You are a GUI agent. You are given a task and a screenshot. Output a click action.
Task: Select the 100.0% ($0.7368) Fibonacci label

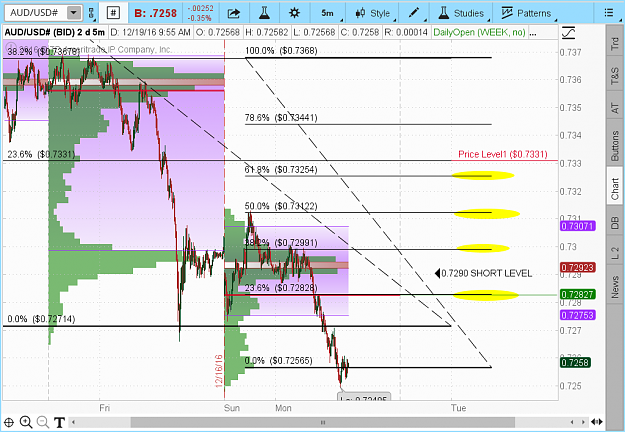coord(281,51)
